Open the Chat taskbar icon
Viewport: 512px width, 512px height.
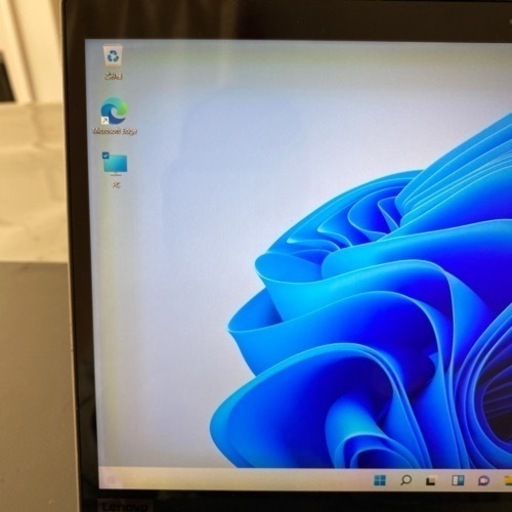[483, 481]
